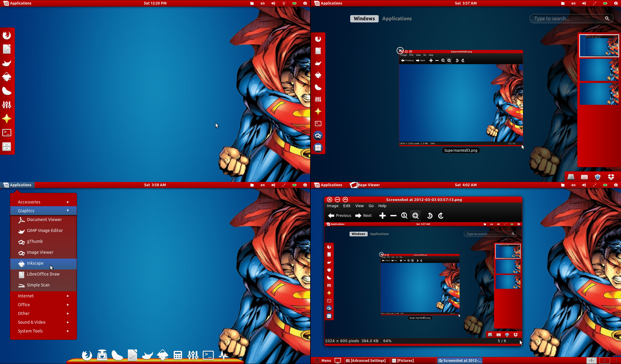Viewport: 621px width, 364px height.
Task: Expand the Sound & Video category
Action: (x=43, y=322)
